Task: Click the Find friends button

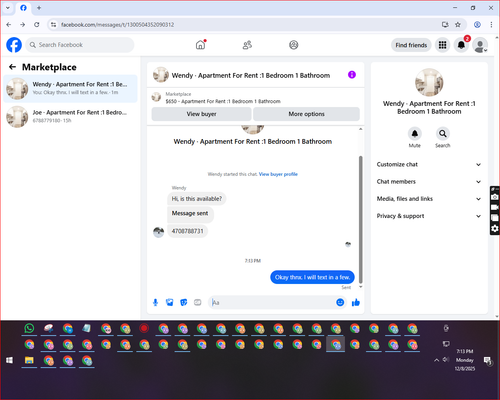Action: click(x=411, y=45)
